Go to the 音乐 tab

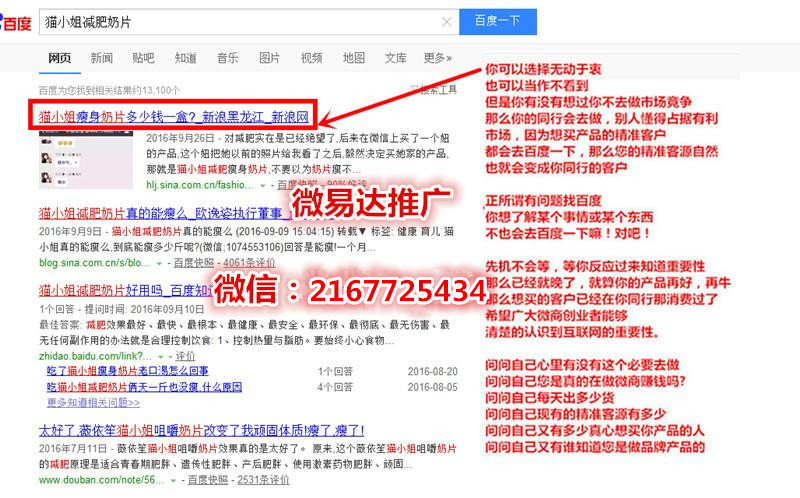[x=227, y=58]
